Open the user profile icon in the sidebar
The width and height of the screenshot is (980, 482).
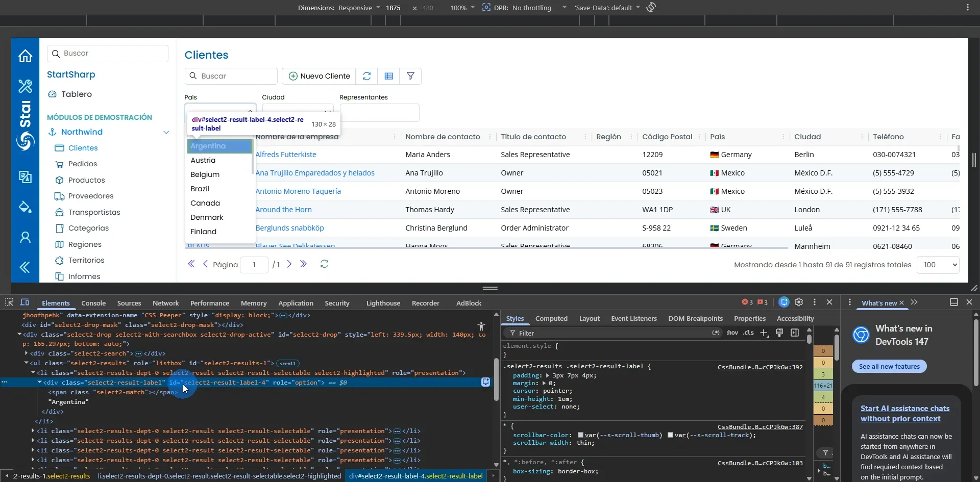click(x=25, y=237)
